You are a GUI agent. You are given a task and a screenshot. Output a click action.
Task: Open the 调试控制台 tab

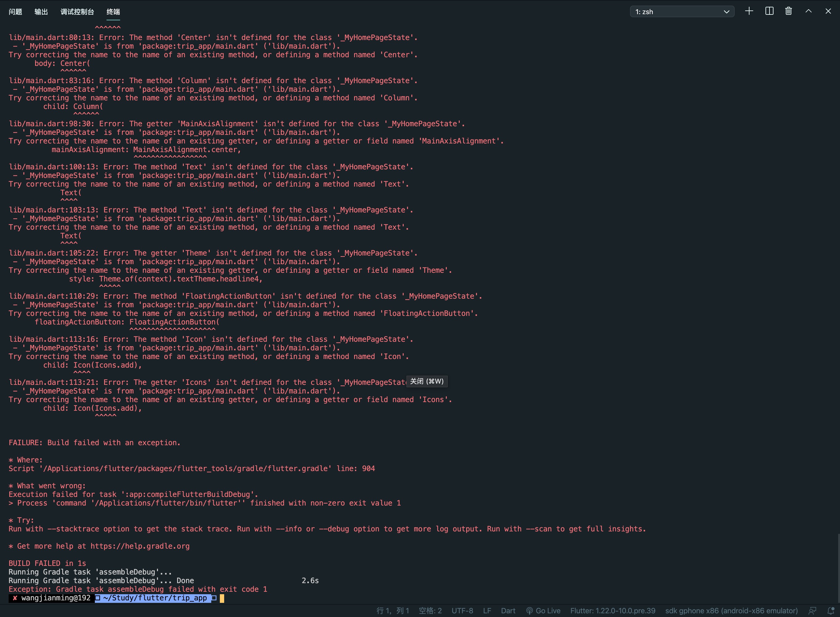[77, 12]
